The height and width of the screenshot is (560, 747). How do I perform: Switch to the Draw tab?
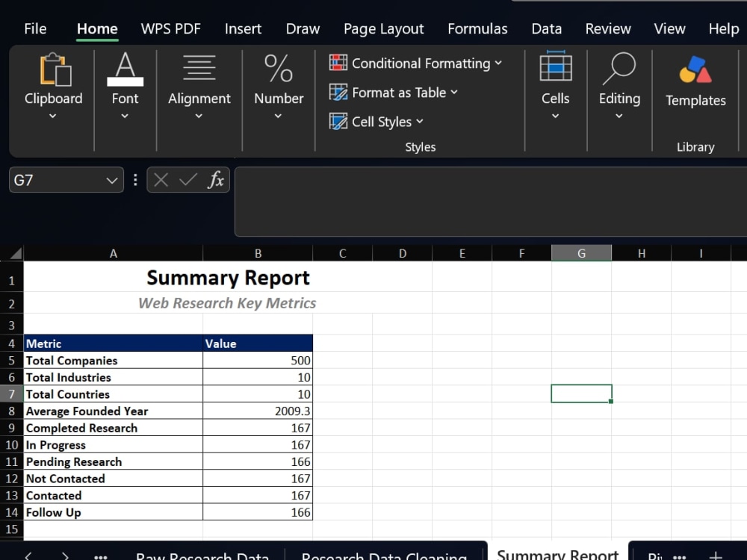coord(303,28)
